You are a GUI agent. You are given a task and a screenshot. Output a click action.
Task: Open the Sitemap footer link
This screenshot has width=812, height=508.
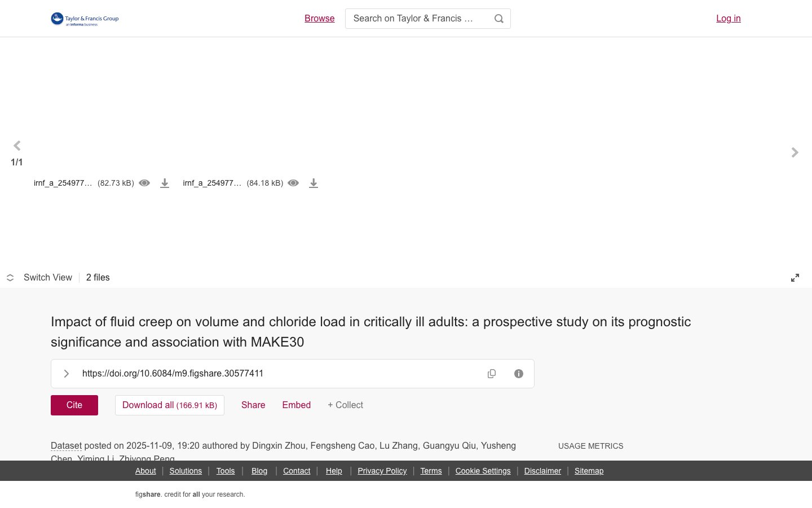coord(589,471)
